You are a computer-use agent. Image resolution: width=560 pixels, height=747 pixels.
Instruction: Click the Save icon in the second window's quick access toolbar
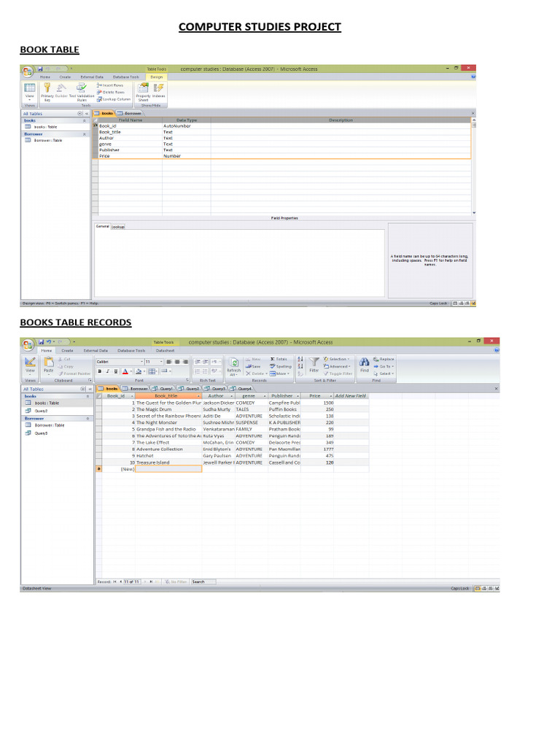42,342
